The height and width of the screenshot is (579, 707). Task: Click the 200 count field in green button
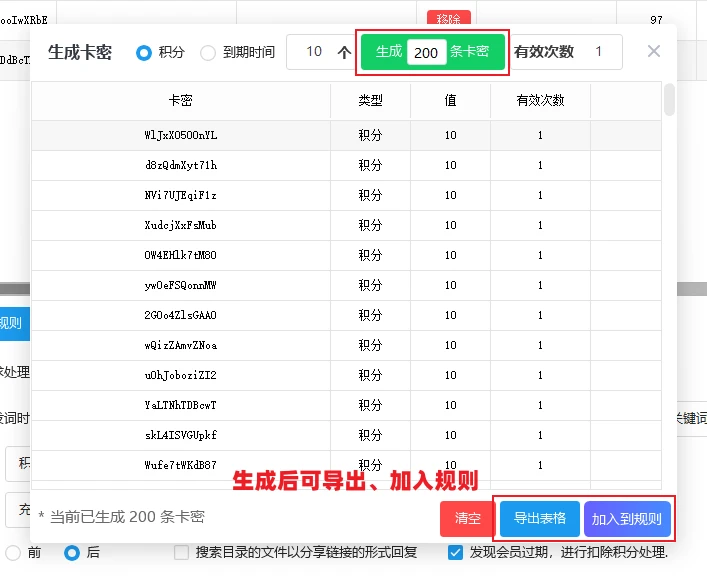[425, 53]
